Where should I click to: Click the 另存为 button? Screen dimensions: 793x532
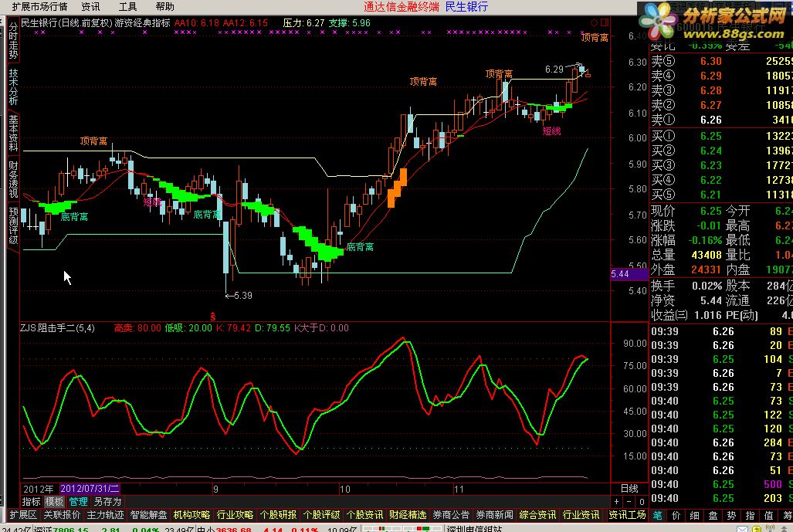pos(108,502)
